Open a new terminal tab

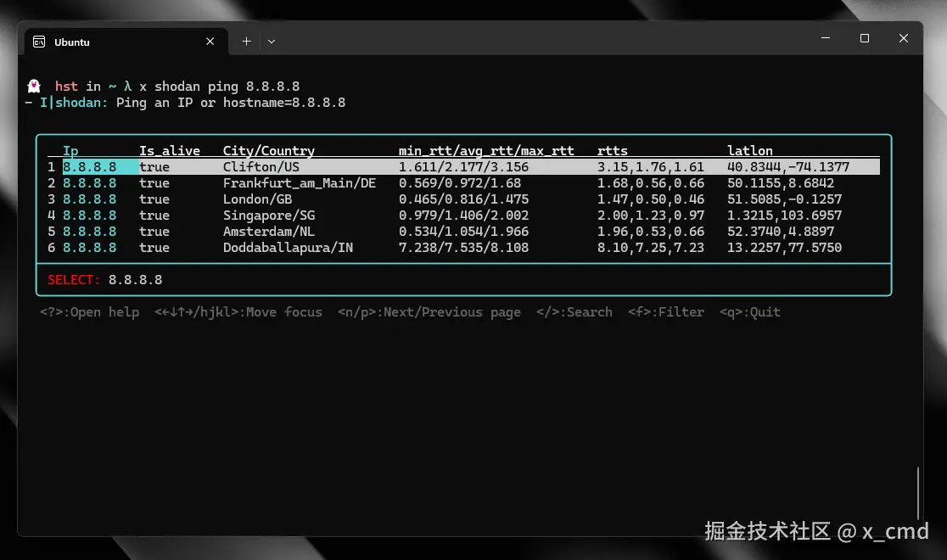coord(246,42)
